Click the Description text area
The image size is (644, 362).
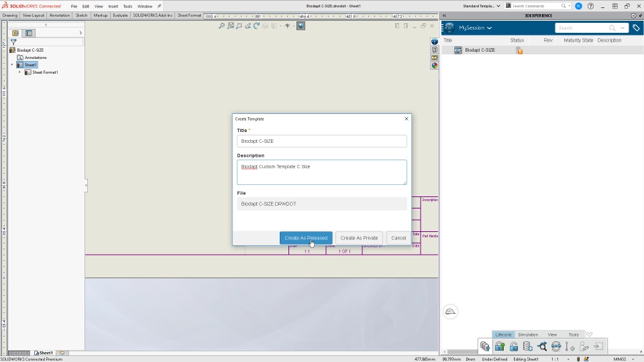coord(322,172)
